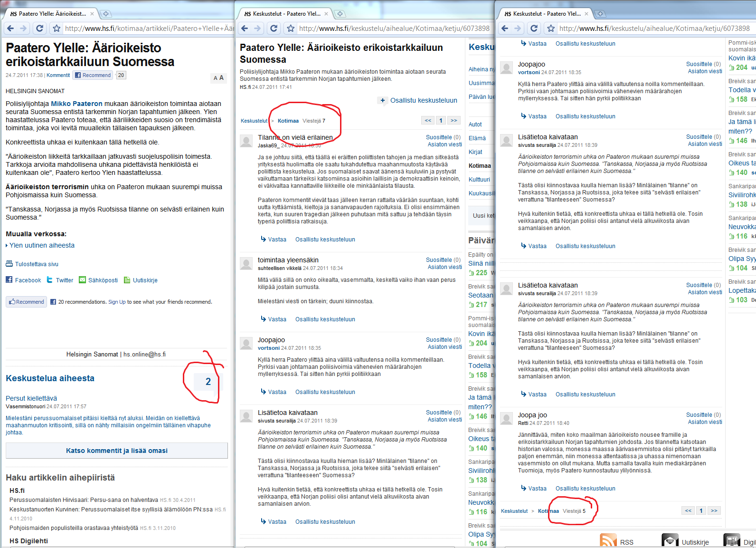Click the lower Recommend button with thumbs-up

[x=27, y=302]
